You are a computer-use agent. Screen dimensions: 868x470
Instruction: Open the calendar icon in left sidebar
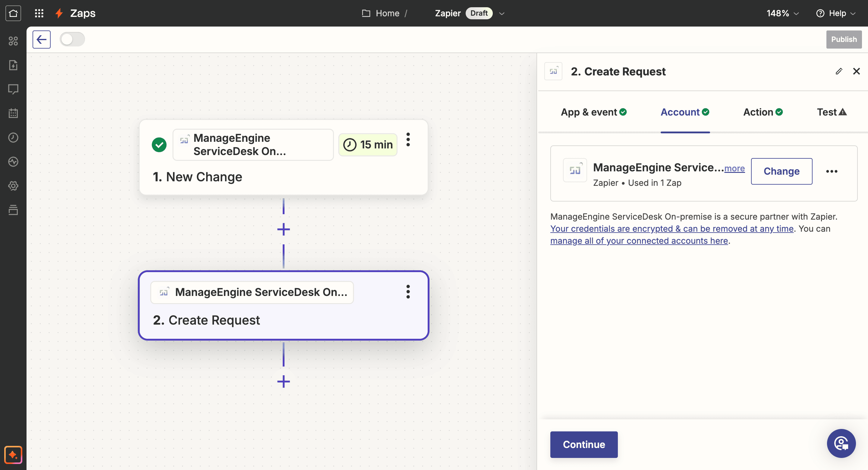(x=13, y=113)
